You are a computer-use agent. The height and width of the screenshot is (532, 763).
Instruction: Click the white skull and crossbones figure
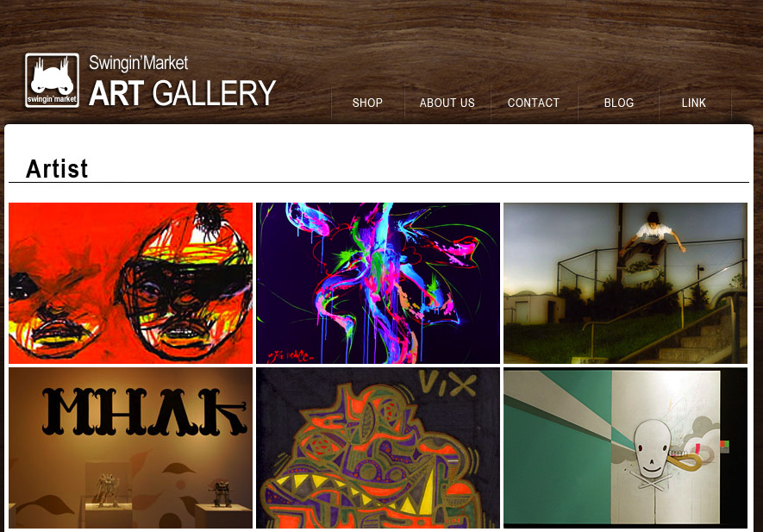click(652, 454)
